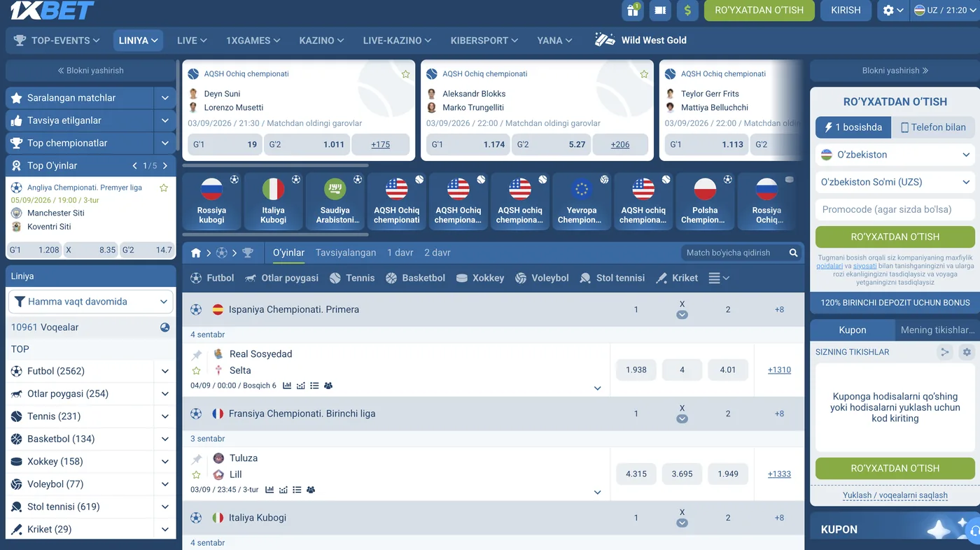Toggle favorite star for Selta match
This screenshot has width=980, height=550.
point(197,371)
